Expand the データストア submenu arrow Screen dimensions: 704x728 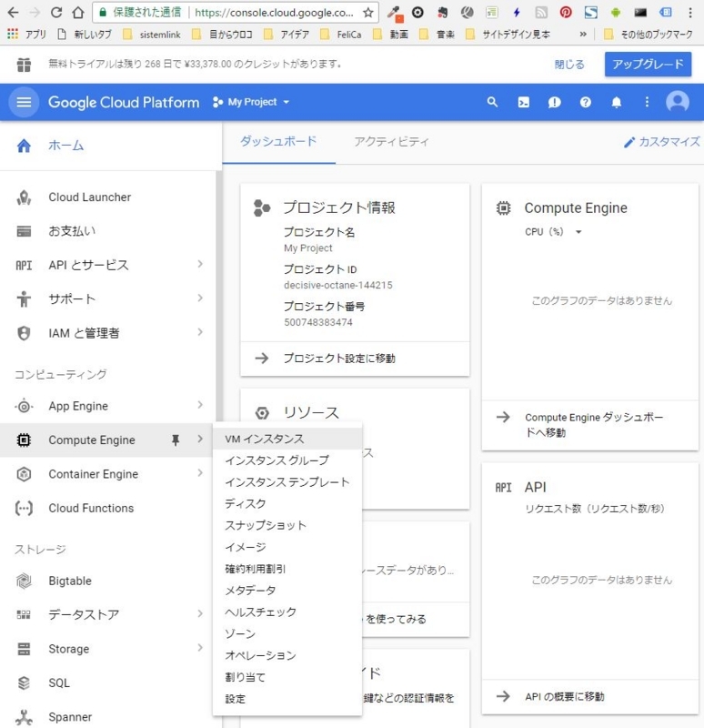(200, 613)
